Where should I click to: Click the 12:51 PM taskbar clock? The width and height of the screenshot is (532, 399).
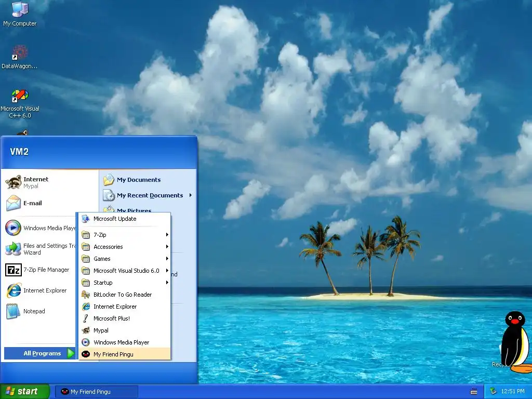tap(513, 391)
